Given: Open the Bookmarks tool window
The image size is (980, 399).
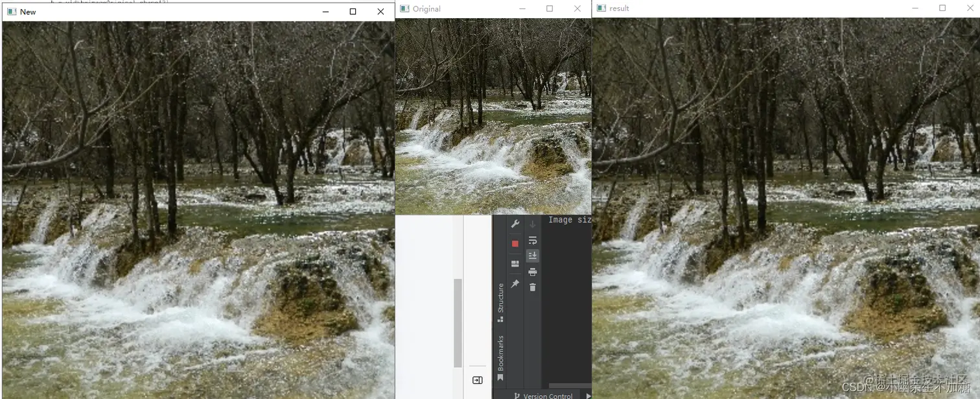Looking at the screenshot, I should tap(500, 357).
